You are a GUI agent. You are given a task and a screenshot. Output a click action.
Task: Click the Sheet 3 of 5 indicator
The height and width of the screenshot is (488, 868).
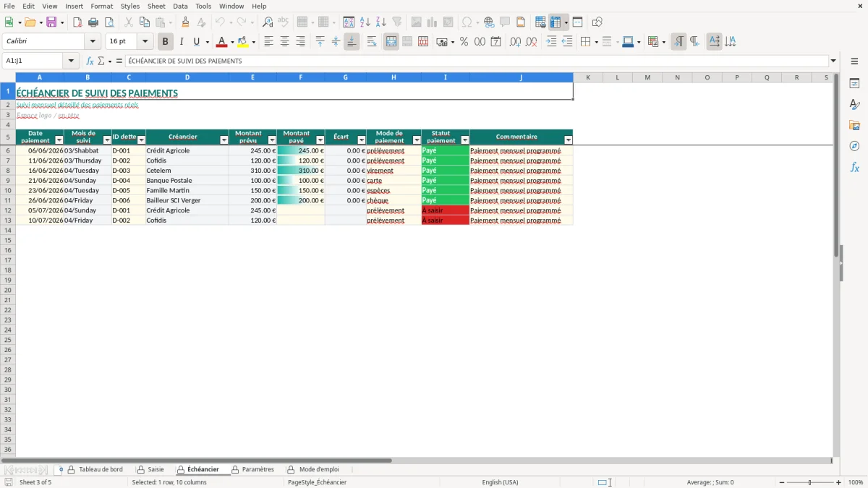point(35,482)
